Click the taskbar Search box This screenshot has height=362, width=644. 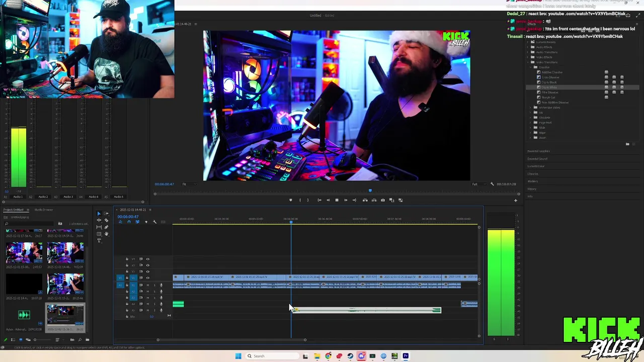click(x=272, y=356)
